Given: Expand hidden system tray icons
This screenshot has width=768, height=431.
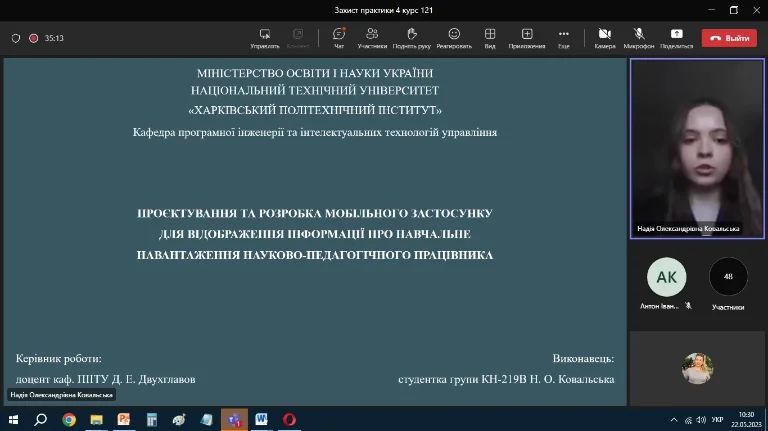Looking at the screenshot, I should (674, 420).
